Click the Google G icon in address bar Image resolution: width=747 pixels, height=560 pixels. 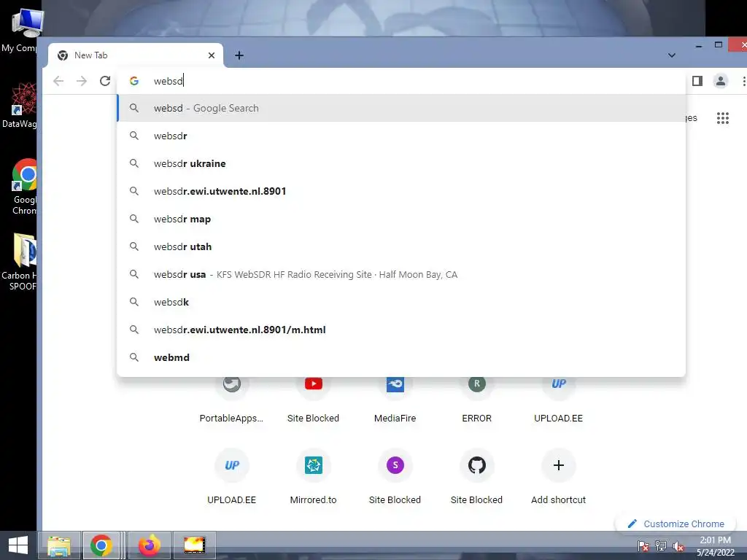tap(134, 81)
